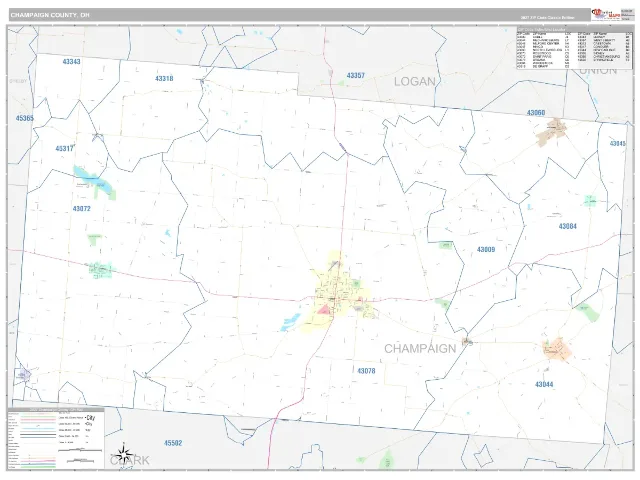Click the ZIP code index table
The width and height of the screenshot is (640, 480).
pos(575,48)
